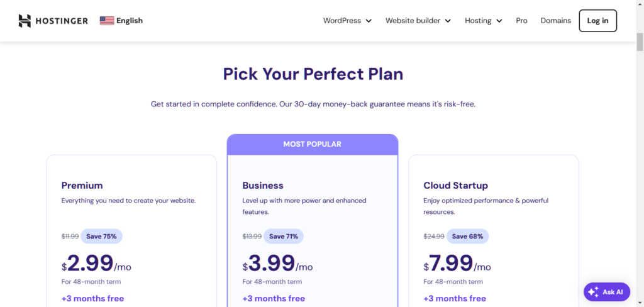The width and height of the screenshot is (644, 307).
Task: Click the Most Popular banner
Action: click(x=312, y=144)
